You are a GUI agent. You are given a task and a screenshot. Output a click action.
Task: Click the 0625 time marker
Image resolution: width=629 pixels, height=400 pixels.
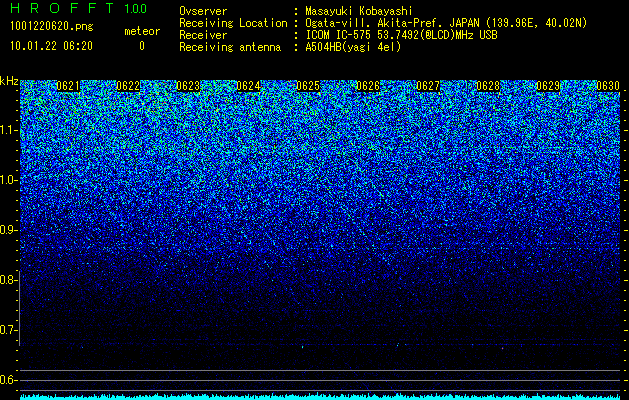(308, 86)
